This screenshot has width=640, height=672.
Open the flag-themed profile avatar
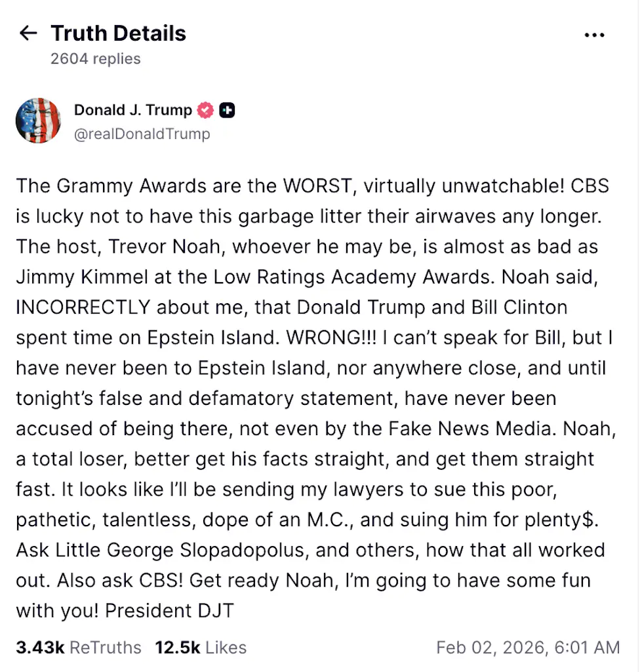click(x=38, y=121)
